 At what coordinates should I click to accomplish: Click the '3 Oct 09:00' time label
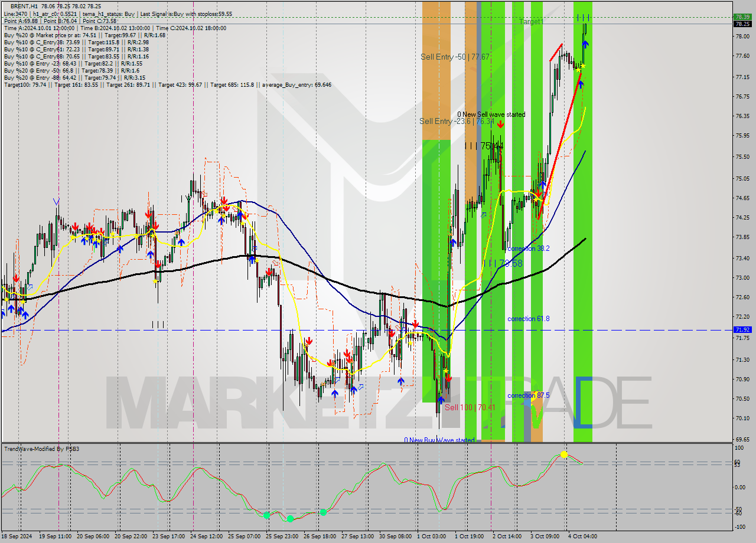click(x=545, y=537)
